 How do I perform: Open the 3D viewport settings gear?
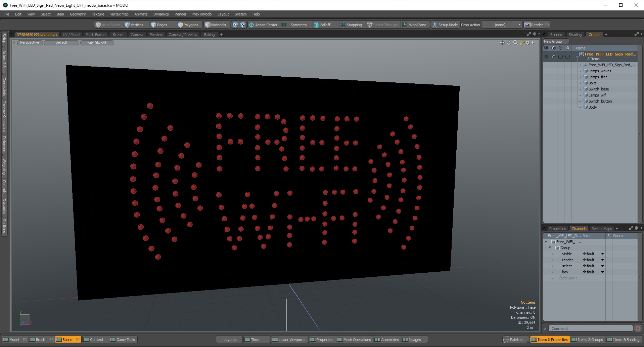[x=527, y=43]
